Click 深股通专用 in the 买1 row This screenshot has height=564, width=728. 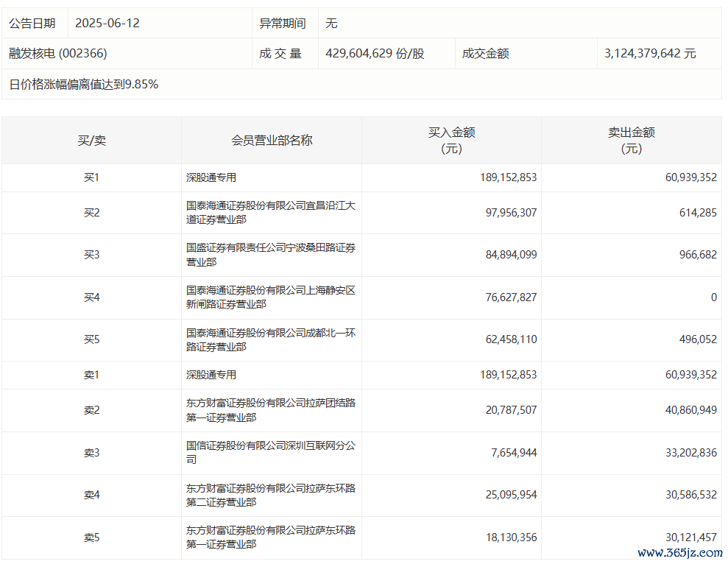pos(211,177)
